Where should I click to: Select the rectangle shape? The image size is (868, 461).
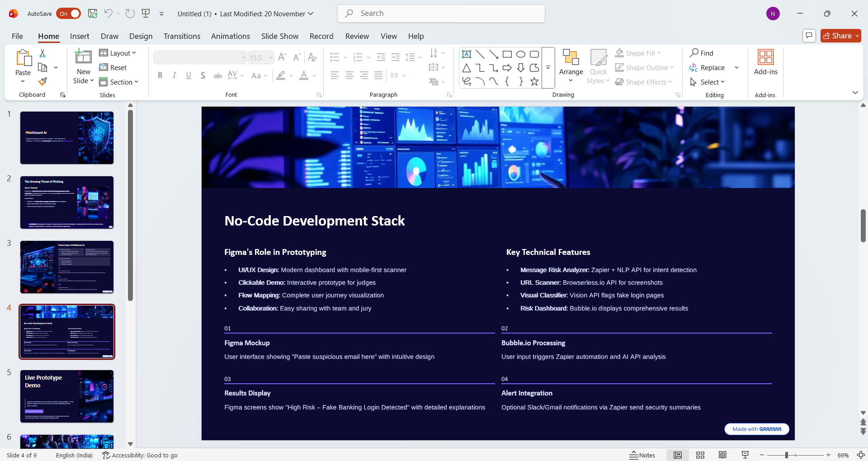[507, 54]
